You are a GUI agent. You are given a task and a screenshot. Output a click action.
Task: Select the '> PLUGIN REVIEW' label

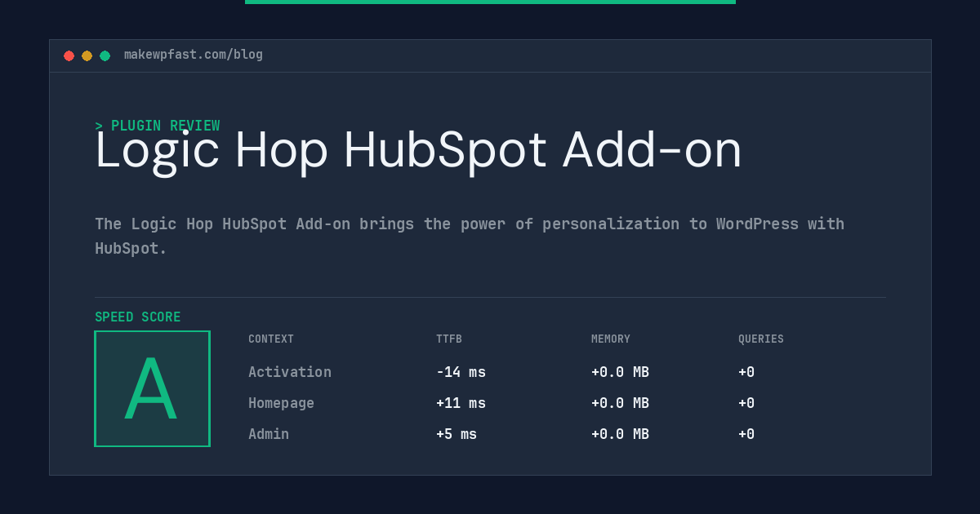pyautogui.click(x=158, y=126)
